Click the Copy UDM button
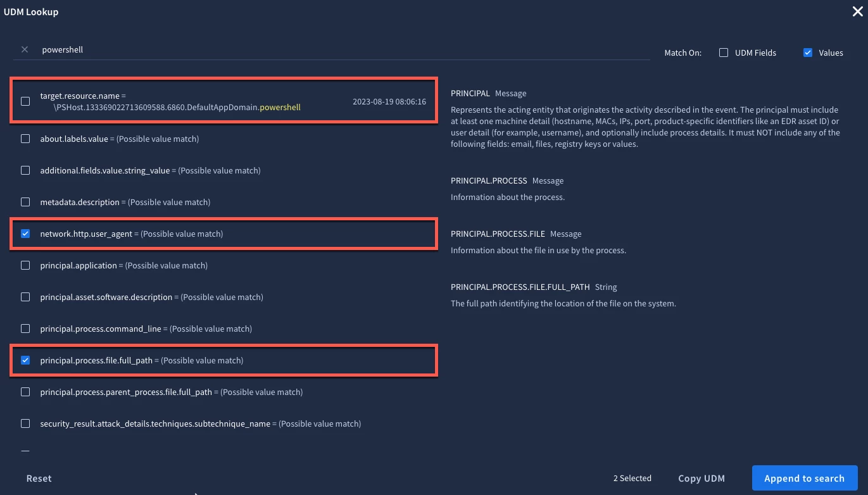The image size is (868, 495). click(701, 479)
